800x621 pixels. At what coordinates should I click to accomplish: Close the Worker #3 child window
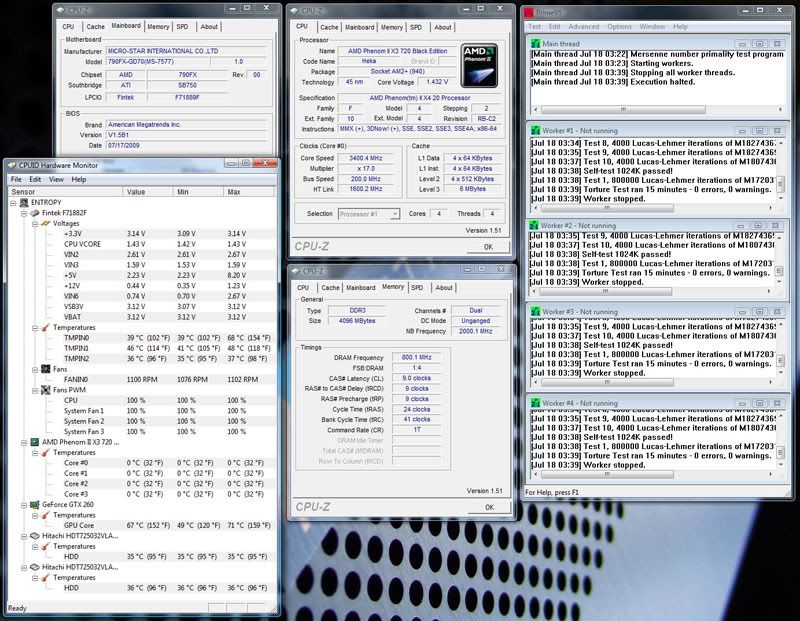777,311
